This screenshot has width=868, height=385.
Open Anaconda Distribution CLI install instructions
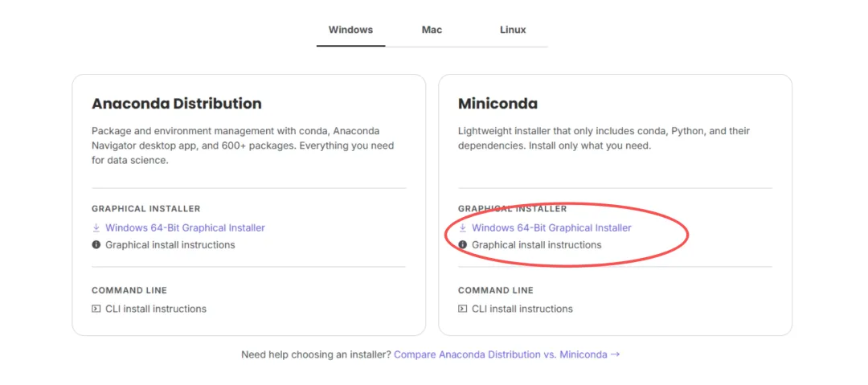156,309
